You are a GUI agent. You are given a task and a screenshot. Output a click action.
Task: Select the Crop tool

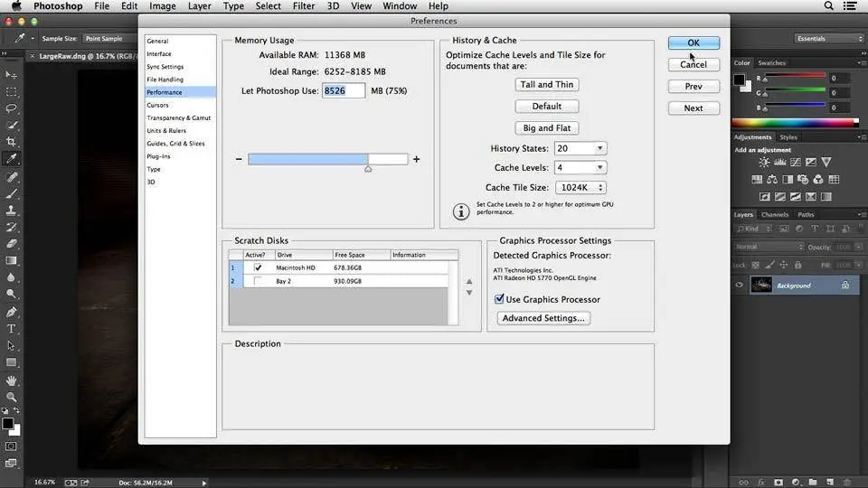(11, 142)
